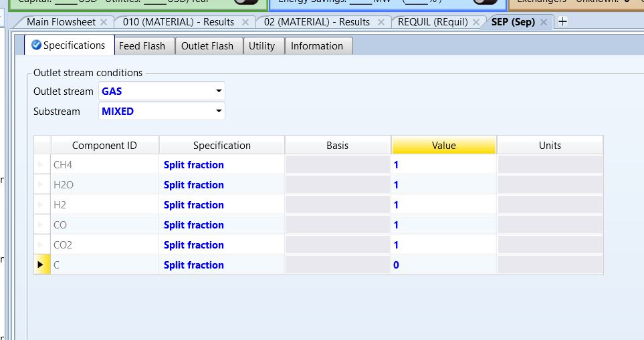Click the CO2 component ID cell

click(105, 245)
